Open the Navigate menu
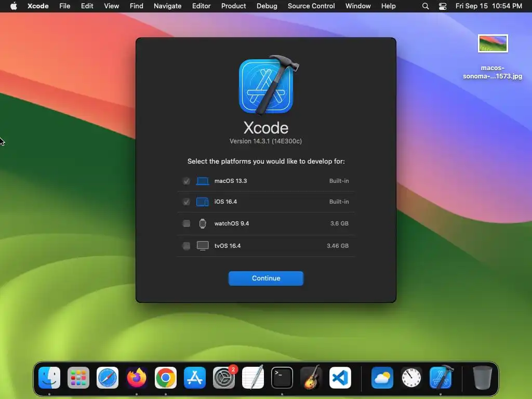 click(168, 6)
